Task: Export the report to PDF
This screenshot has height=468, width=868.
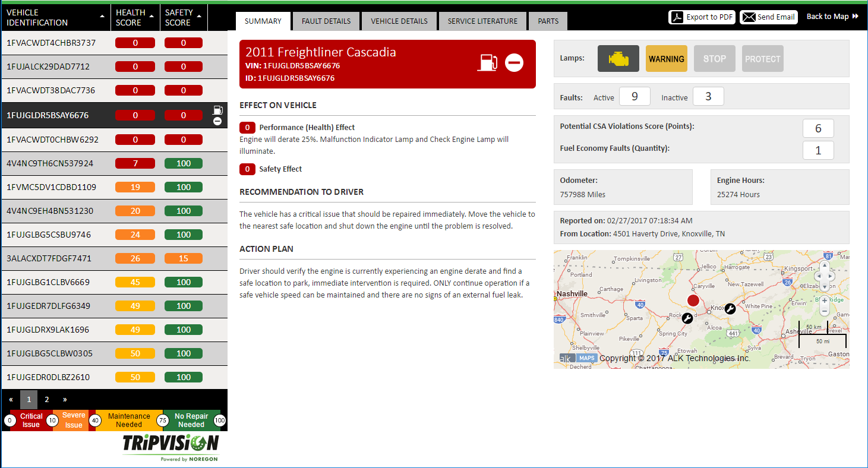Action: click(702, 17)
